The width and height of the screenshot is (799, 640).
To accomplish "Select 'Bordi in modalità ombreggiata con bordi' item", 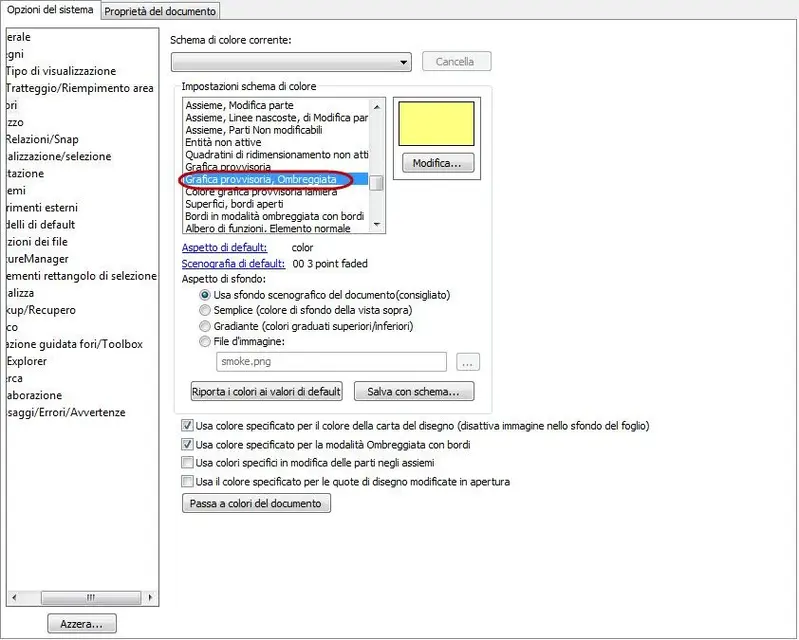I will pyautogui.click(x=276, y=216).
